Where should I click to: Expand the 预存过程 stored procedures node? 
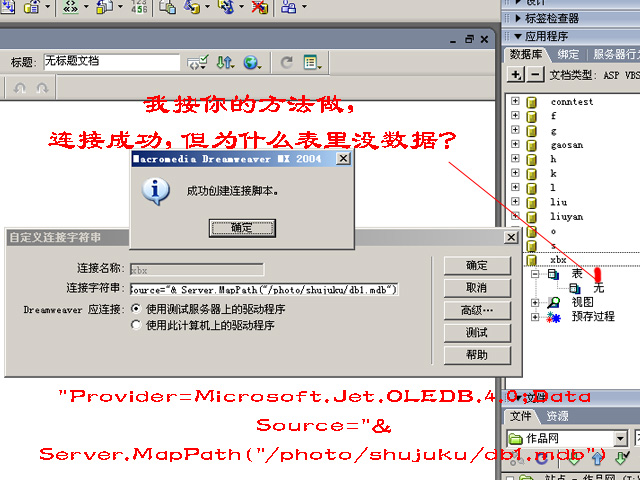(535, 317)
